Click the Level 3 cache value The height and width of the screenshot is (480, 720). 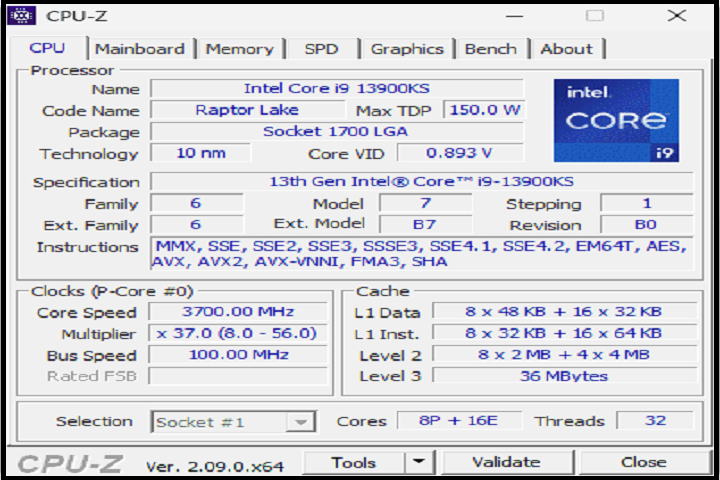563,376
